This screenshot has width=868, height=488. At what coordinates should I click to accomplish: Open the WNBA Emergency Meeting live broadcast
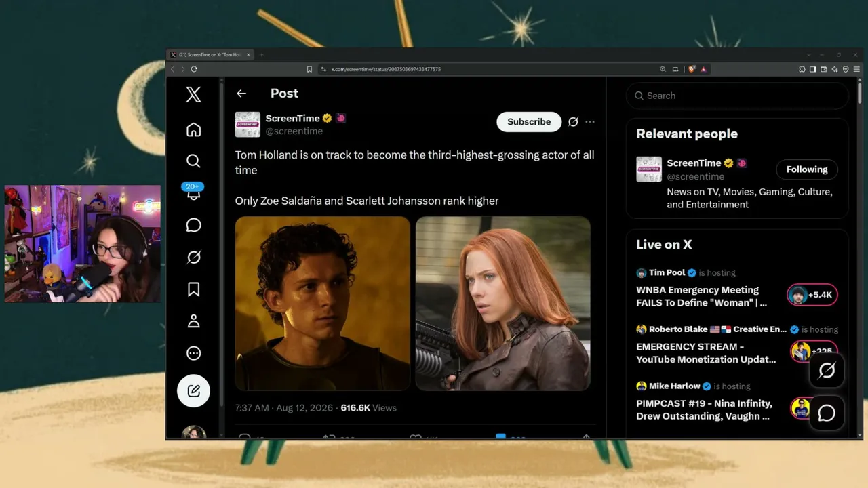702,296
